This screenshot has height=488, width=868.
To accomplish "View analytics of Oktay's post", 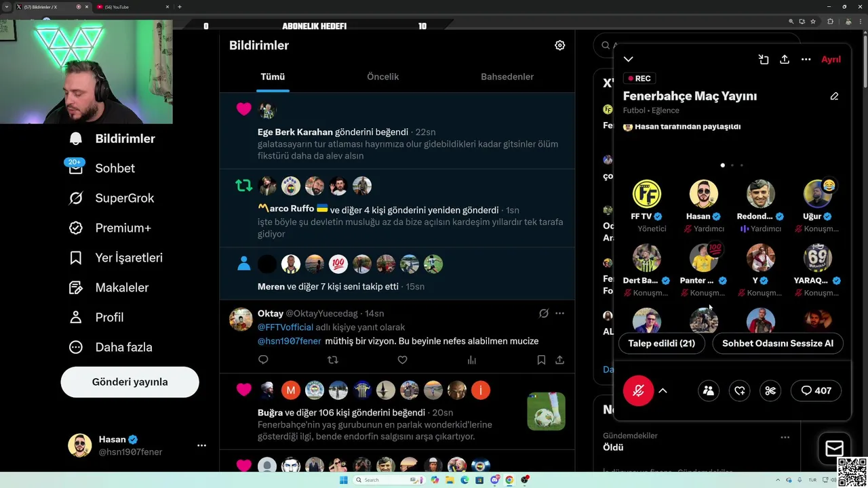I will [472, 360].
